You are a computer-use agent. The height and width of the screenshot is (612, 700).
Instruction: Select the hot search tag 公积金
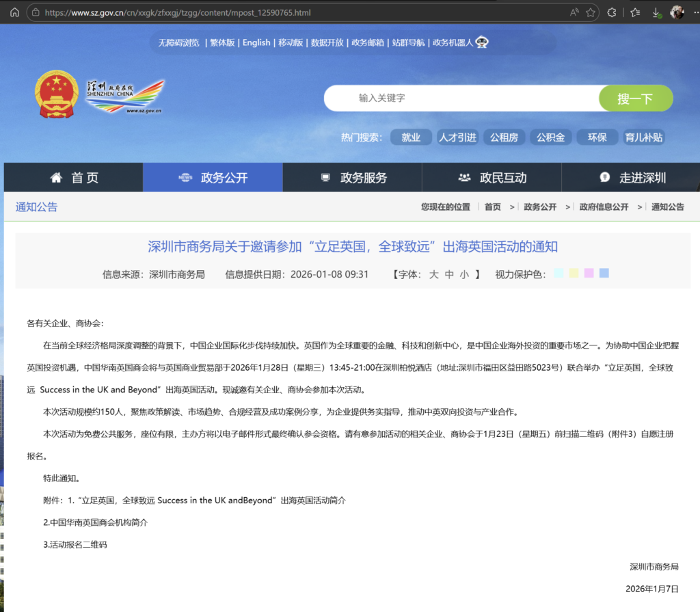pyautogui.click(x=550, y=137)
